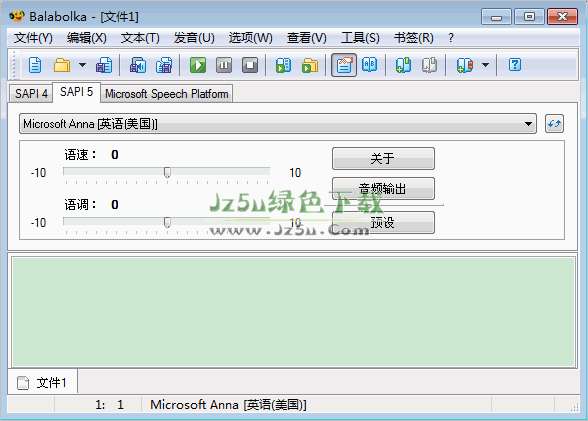588x421 pixels.
Task: Open the 文件(Y) menu
Action: pos(33,38)
